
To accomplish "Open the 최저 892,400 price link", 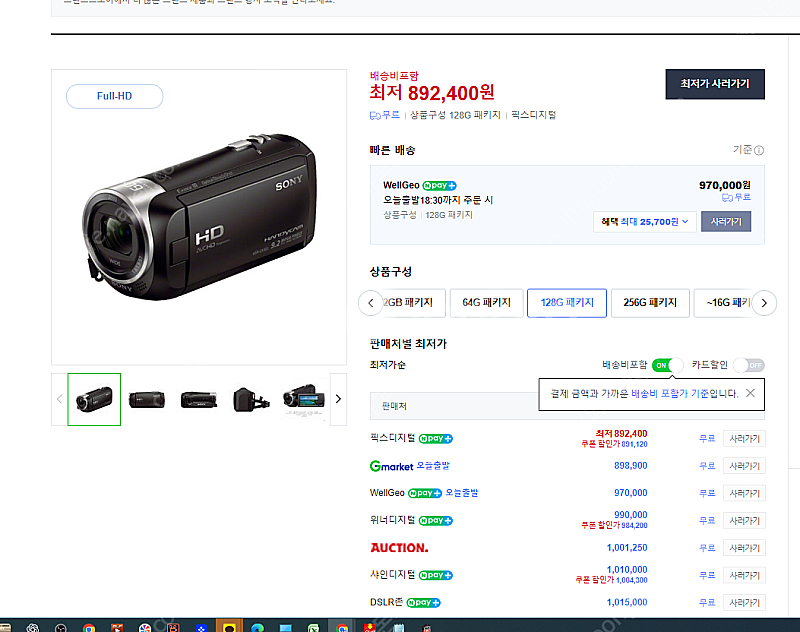I will point(621,434).
